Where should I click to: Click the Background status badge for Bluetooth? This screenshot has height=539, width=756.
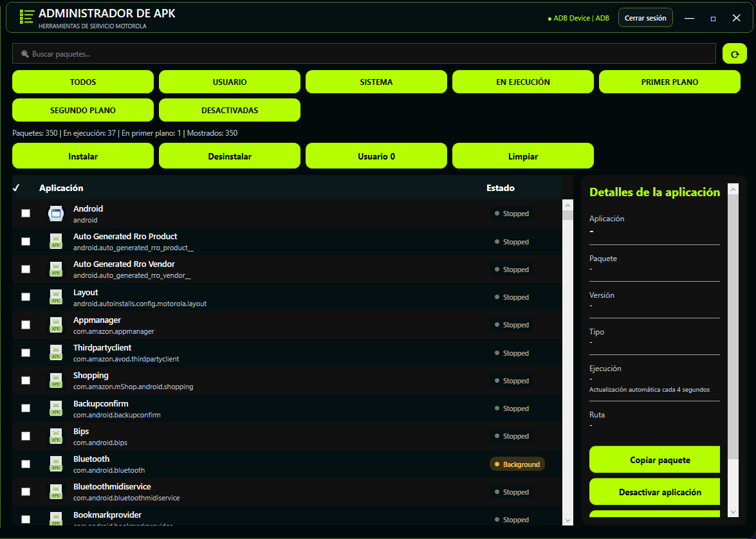(x=517, y=464)
